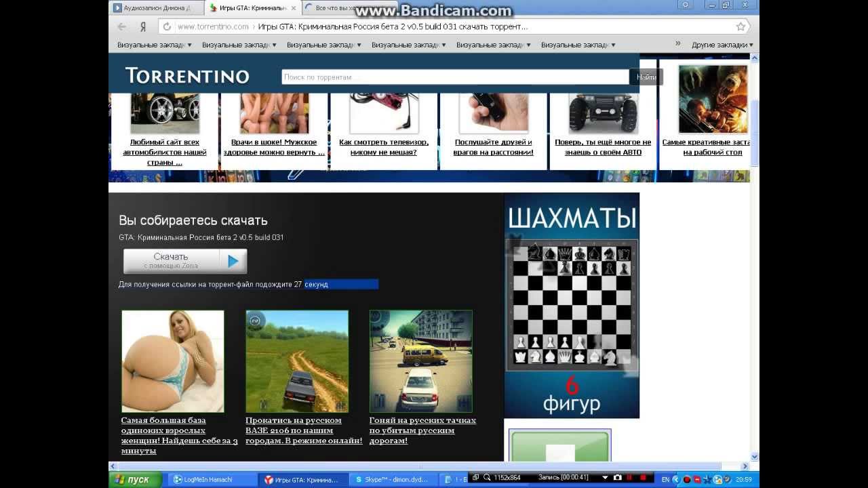Click the Bandicam magnifier icon

click(x=487, y=478)
